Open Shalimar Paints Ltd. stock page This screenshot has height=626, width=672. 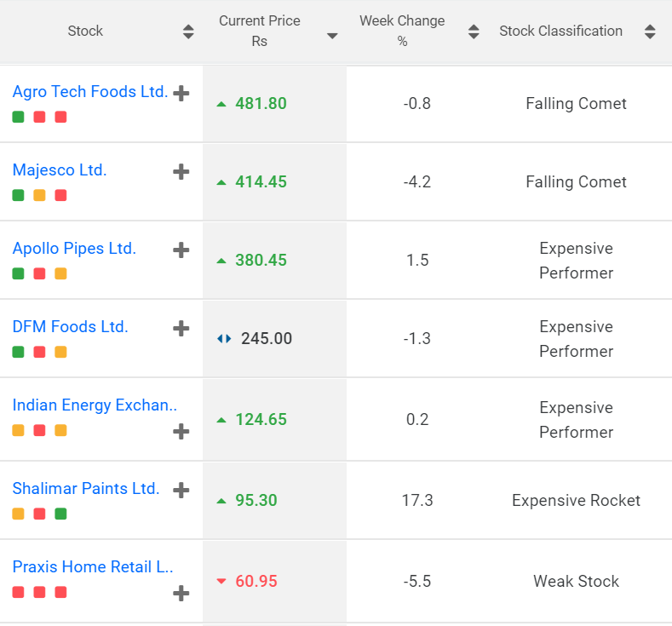tap(85, 489)
